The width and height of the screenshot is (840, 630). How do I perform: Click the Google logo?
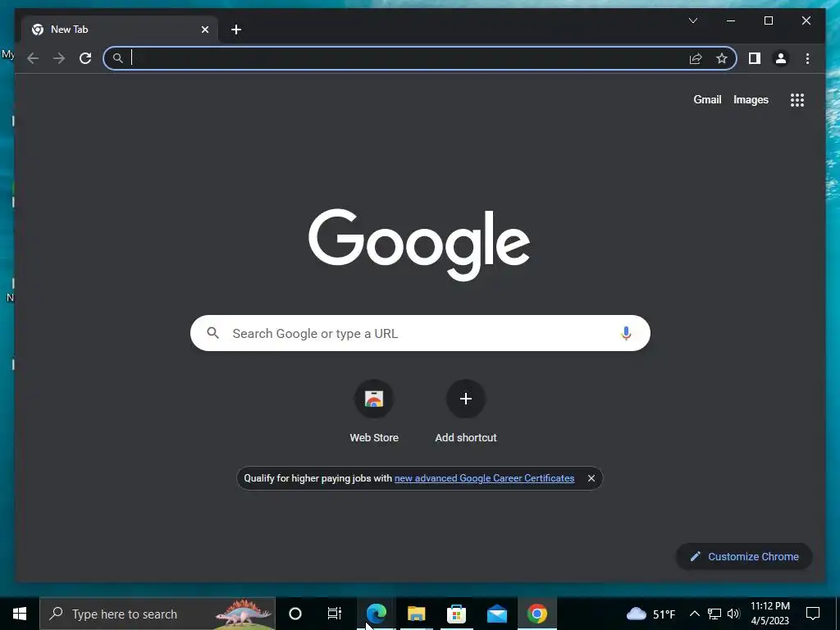tap(419, 244)
